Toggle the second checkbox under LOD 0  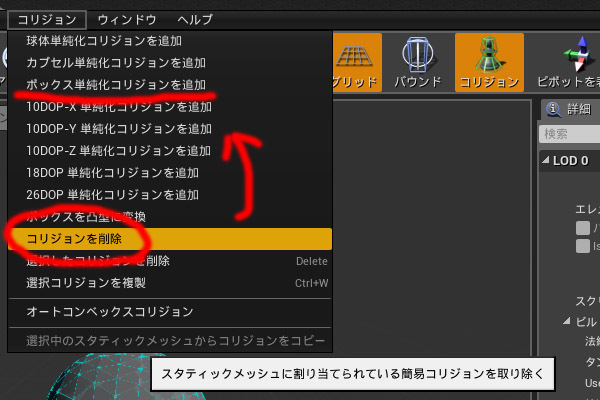coord(583,246)
